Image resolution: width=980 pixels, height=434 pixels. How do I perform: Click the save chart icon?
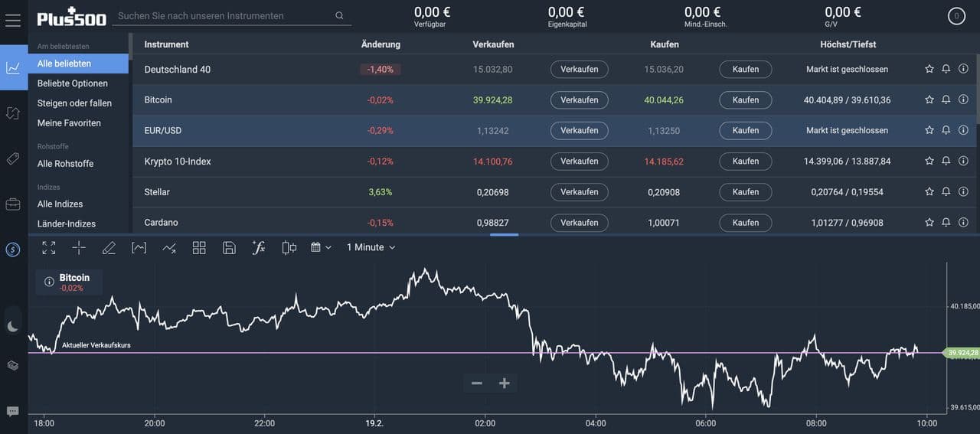click(229, 247)
